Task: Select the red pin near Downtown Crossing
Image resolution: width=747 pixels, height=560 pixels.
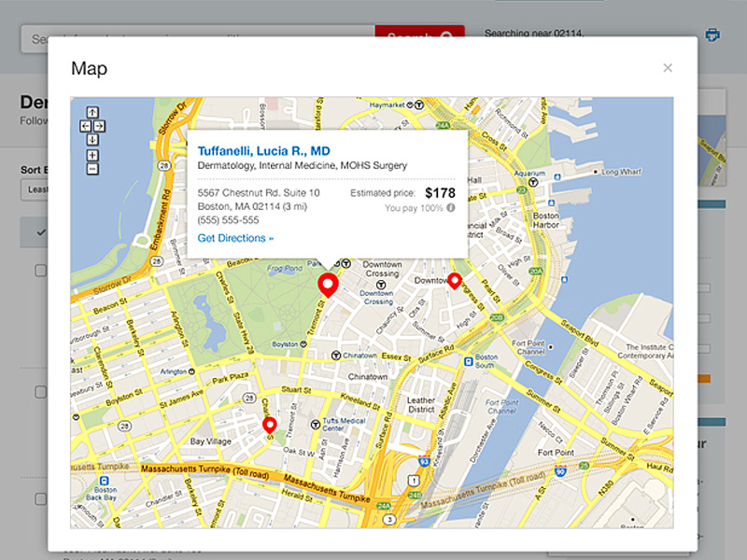Action: (455, 281)
